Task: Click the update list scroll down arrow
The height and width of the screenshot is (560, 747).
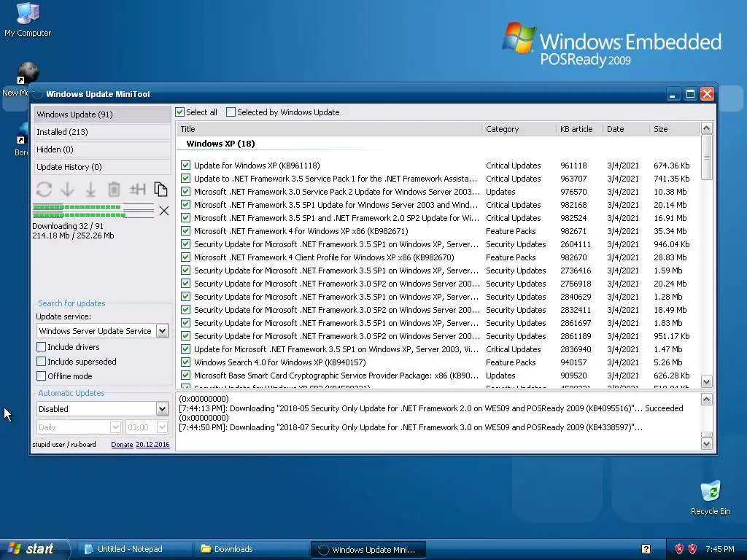Action: tap(706, 381)
